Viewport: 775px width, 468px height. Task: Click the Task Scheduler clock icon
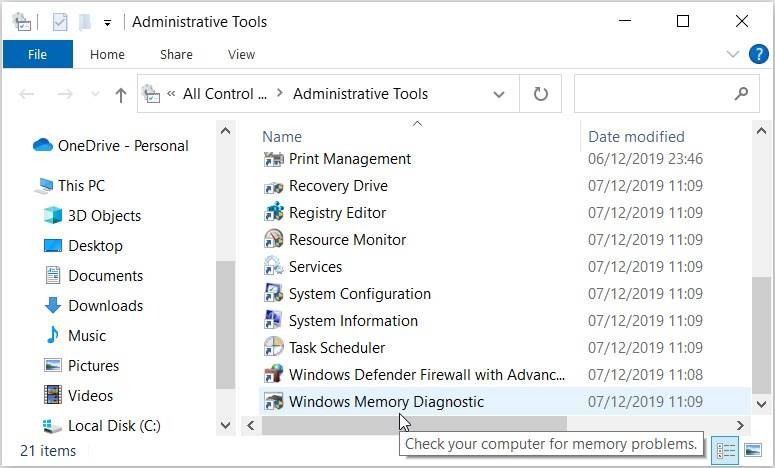tap(273, 348)
